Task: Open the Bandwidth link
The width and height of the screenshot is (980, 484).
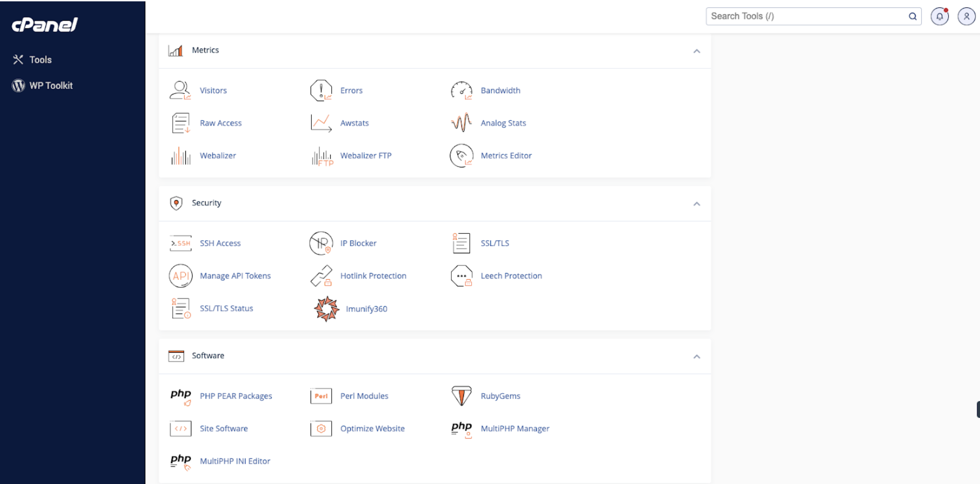Action: (500, 90)
